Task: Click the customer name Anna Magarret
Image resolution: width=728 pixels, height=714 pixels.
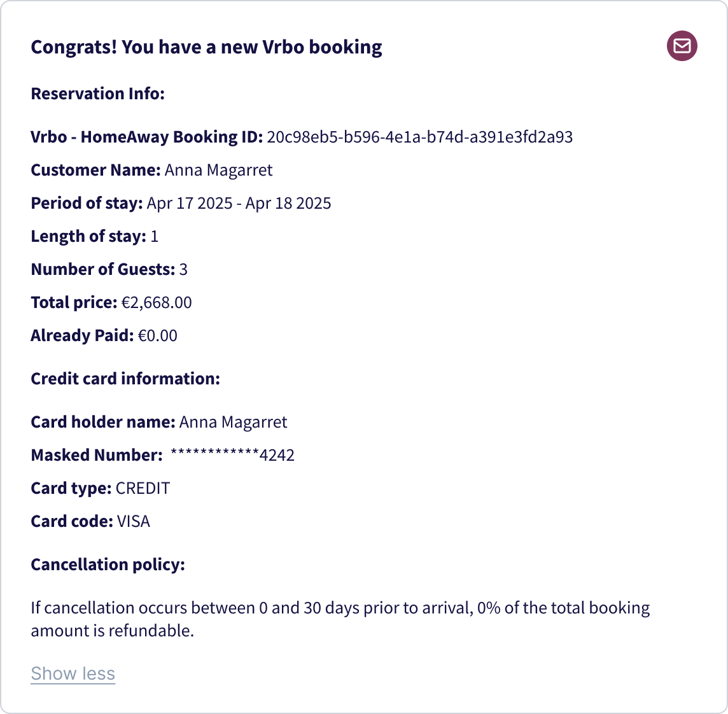Action: click(219, 170)
